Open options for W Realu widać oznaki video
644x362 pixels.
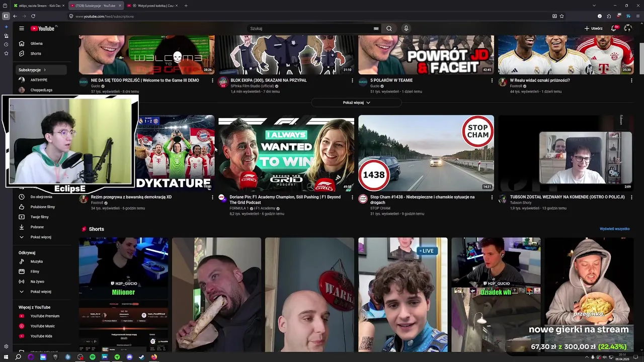coord(631,80)
